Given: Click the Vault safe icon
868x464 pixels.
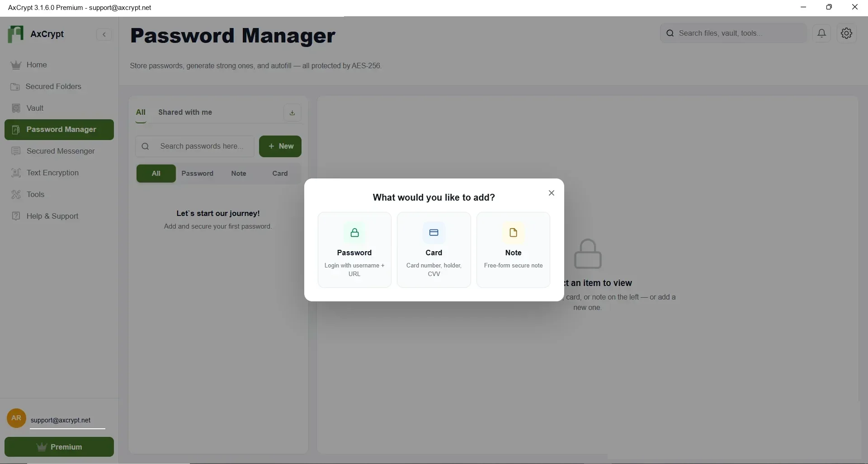Looking at the screenshot, I should tap(16, 108).
